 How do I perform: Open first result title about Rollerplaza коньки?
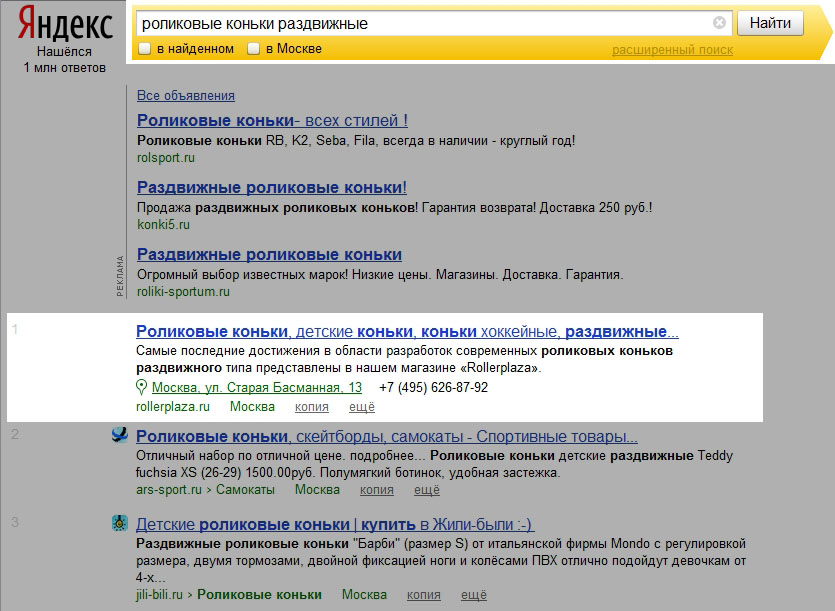click(407, 331)
